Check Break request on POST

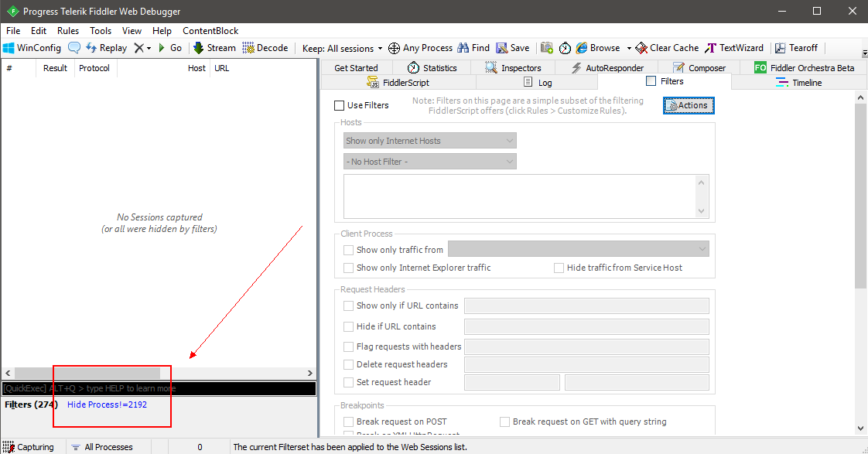[x=348, y=422]
